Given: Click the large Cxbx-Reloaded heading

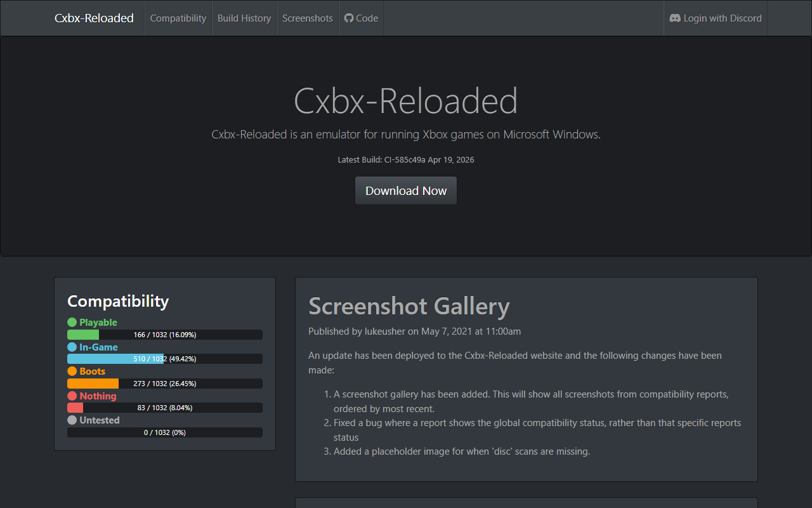Looking at the screenshot, I should [x=406, y=101].
